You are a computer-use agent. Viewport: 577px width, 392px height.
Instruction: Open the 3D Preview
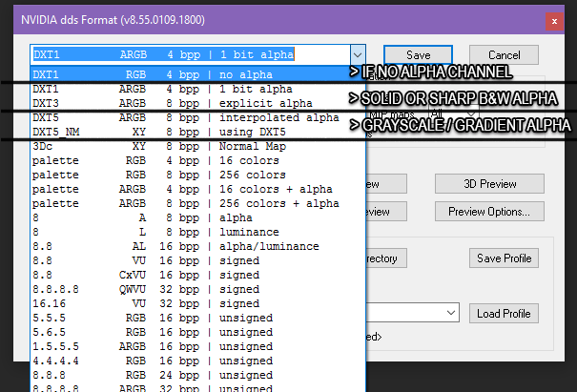489,184
